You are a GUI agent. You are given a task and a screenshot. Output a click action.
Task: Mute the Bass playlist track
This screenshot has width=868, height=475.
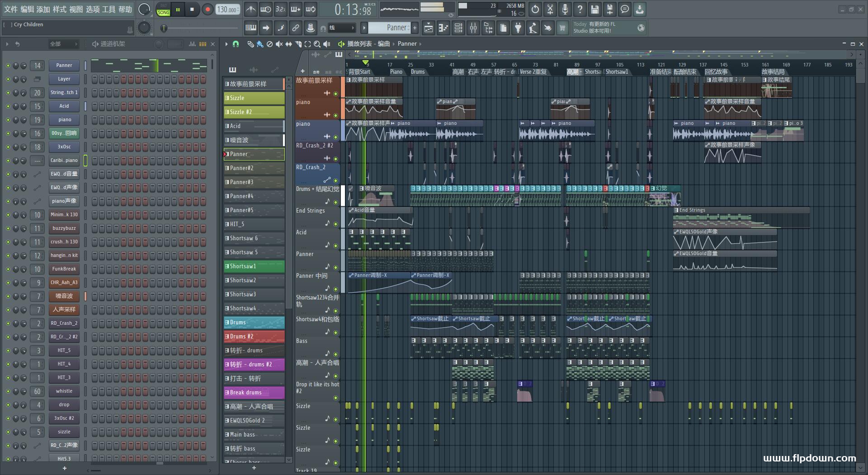coord(335,354)
